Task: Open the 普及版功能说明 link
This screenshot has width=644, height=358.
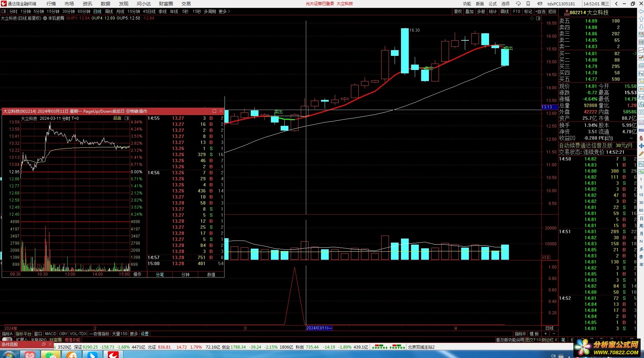Action: (x=510, y=340)
